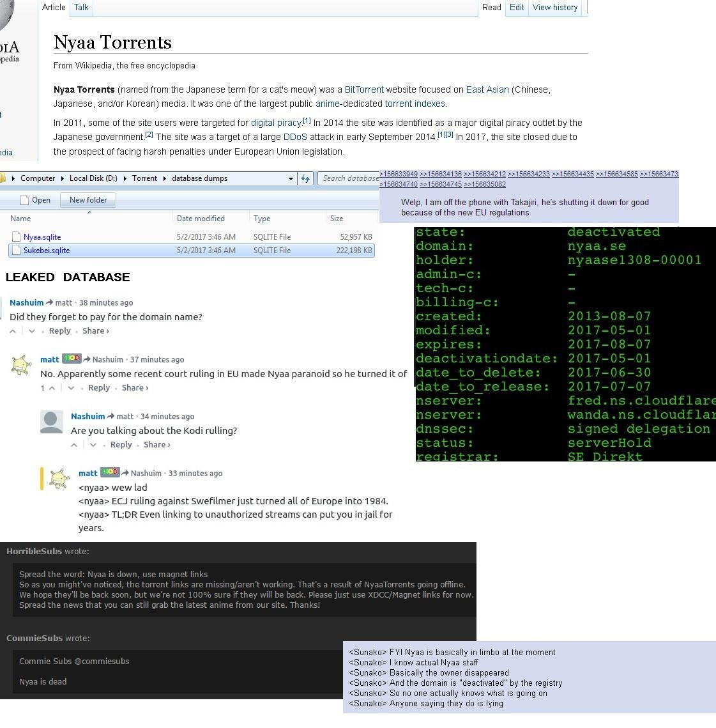The image size is (716, 728).
Task: Open quoted post >>156634136
Action: [x=441, y=174]
